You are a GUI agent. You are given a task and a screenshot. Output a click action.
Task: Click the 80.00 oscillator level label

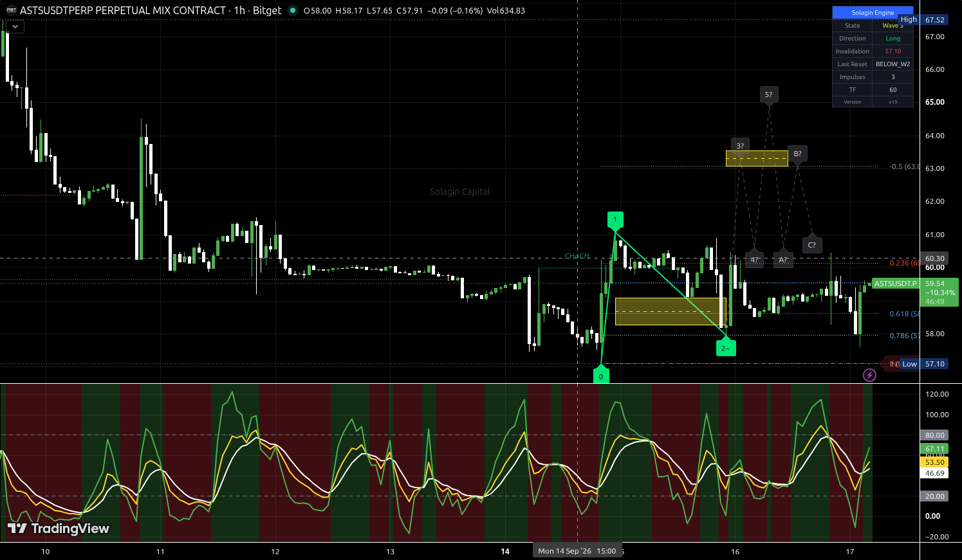tap(934, 435)
